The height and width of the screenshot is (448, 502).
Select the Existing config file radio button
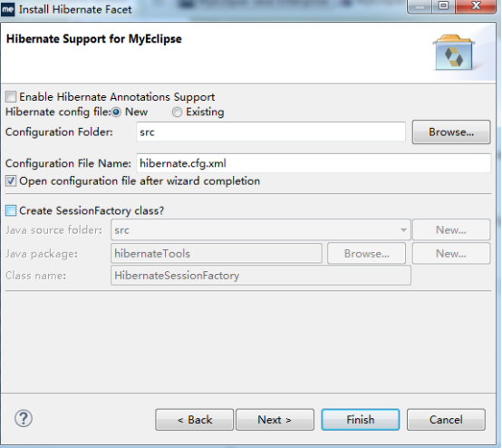tap(177, 112)
